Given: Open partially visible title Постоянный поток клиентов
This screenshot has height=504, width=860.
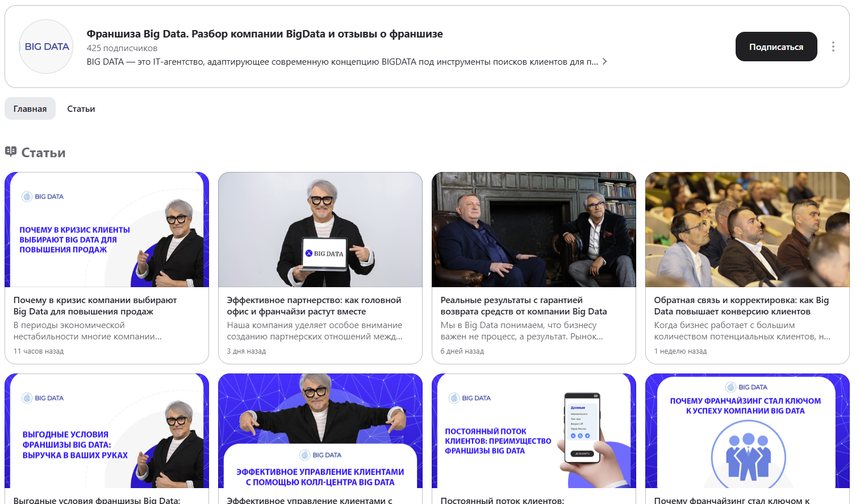Looking at the screenshot, I should [502, 500].
